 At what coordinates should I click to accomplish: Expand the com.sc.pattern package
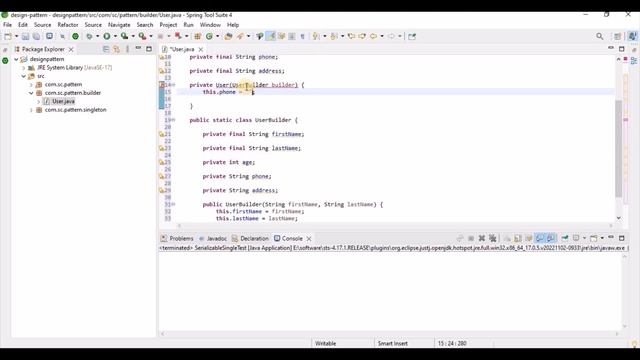click(x=31, y=84)
